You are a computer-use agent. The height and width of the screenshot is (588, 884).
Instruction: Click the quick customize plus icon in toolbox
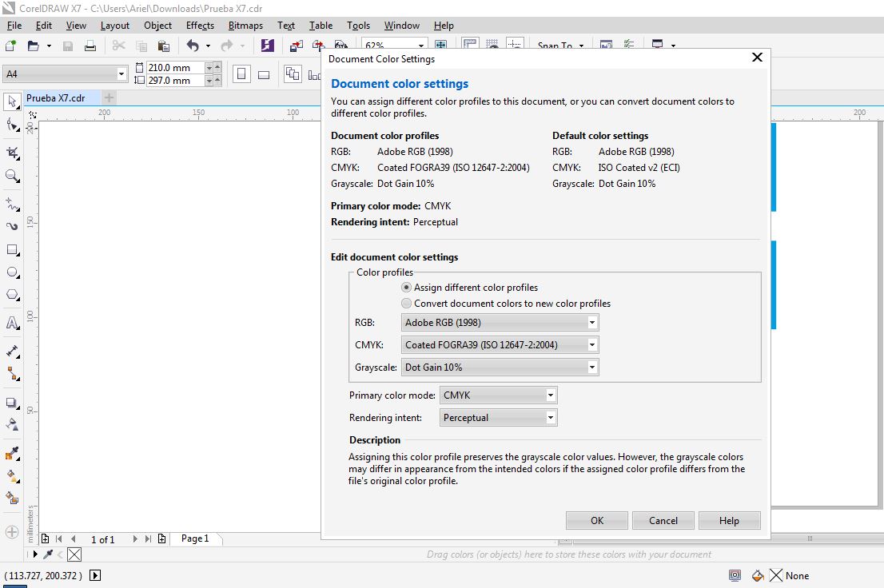click(12, 531)
